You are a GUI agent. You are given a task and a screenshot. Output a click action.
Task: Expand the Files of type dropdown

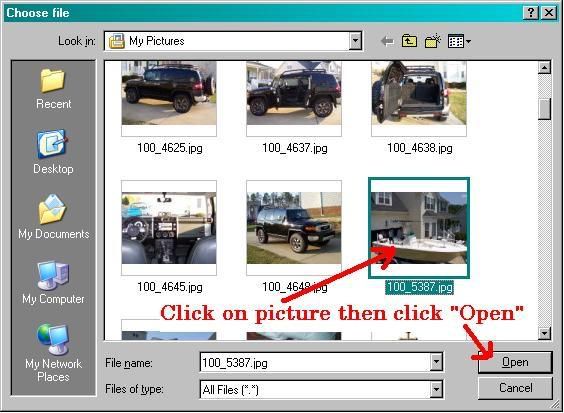[x=436, y=390]
